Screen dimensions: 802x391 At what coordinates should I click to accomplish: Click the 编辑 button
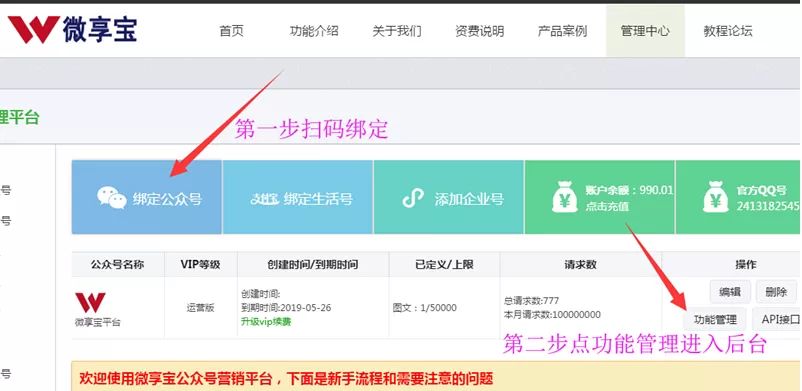pyautogui.click(x=730, y=292)
